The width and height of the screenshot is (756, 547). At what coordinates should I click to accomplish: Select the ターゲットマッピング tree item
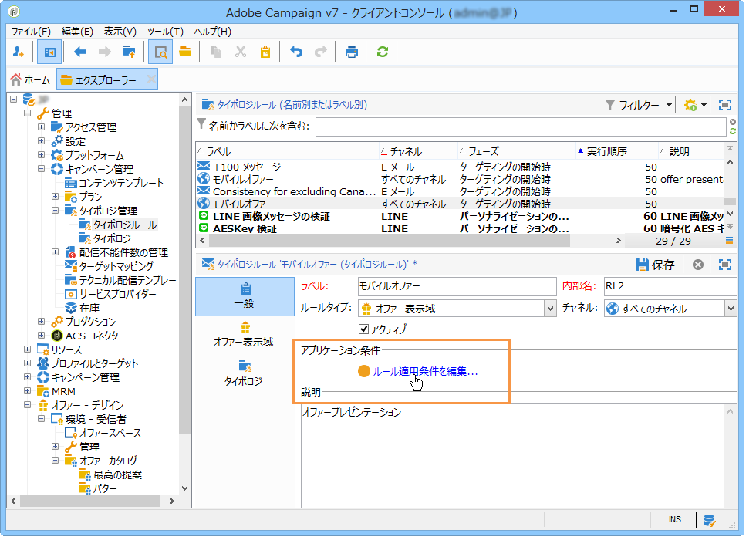[x=116, y=266]
